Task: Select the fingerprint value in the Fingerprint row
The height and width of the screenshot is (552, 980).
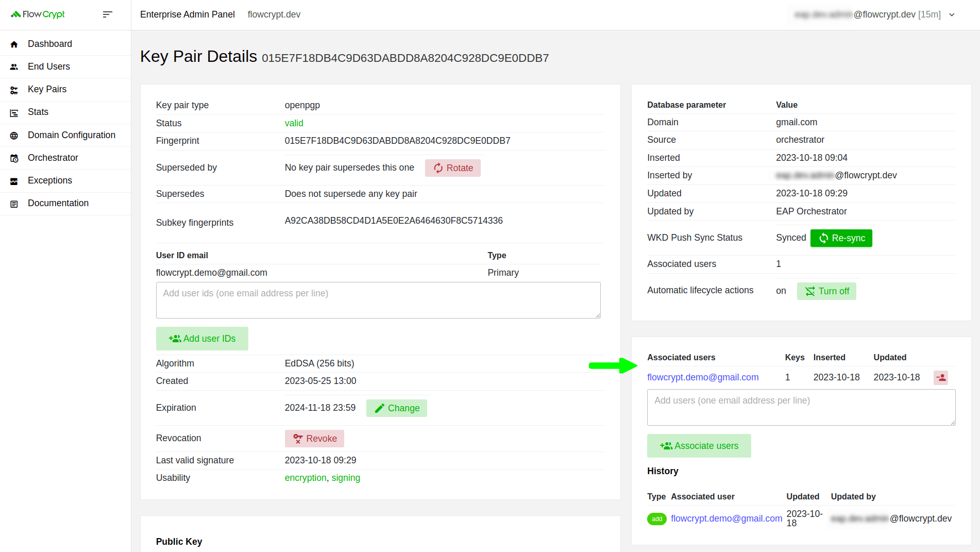Action: 397,141
